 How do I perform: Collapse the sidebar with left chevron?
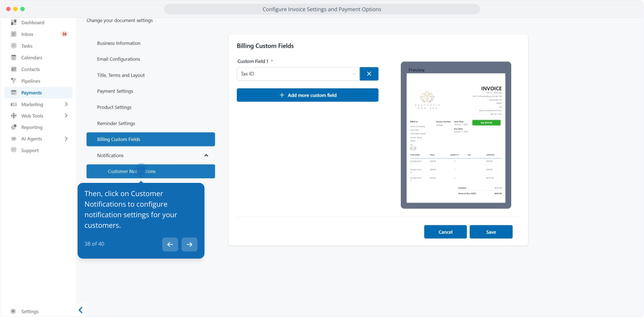80,310
